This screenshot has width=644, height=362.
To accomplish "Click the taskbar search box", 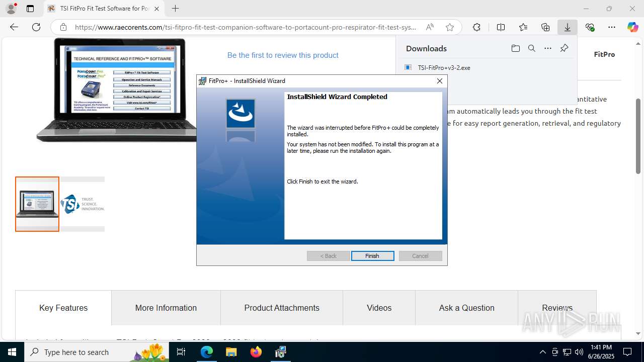I will 97,352.
